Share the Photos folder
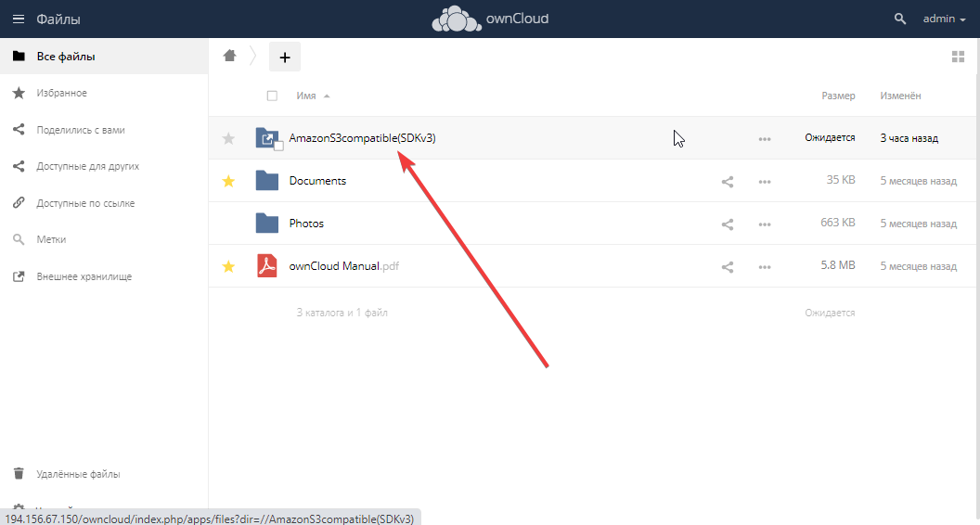The height and width of the screenshot is (525, 980). point(728,224)
